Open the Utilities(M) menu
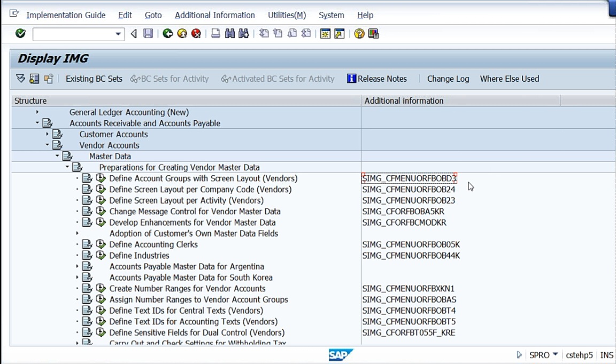This screenshot has width=616, height=364. (x=287, y=15)
